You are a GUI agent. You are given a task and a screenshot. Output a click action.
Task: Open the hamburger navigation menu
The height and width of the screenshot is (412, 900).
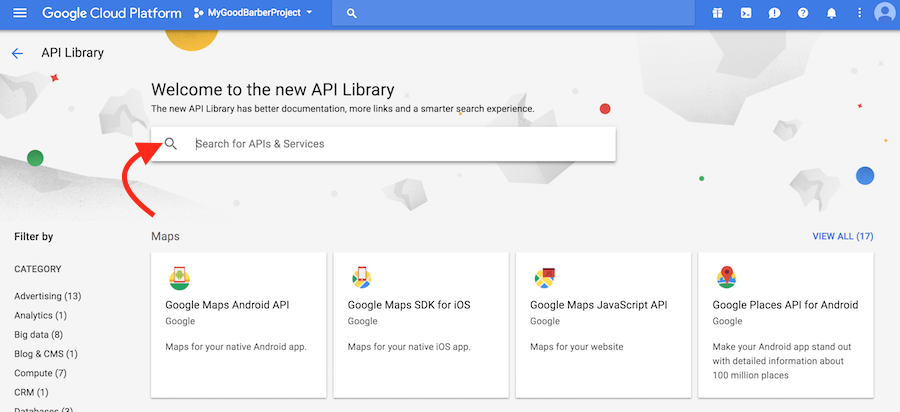tap(20, 13)
